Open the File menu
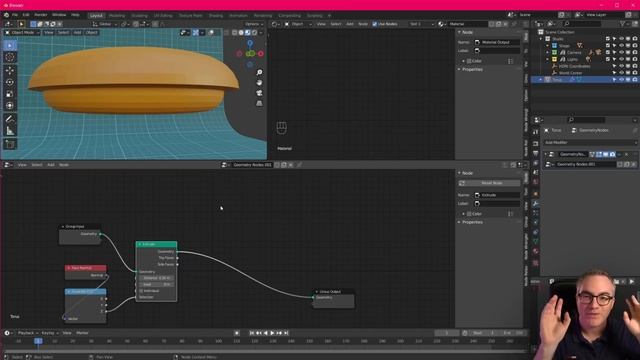Screen dimensions: 640x360 15,15
